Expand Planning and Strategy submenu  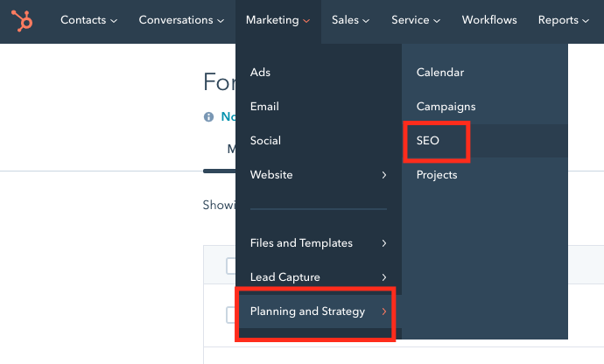pos(318,311)
